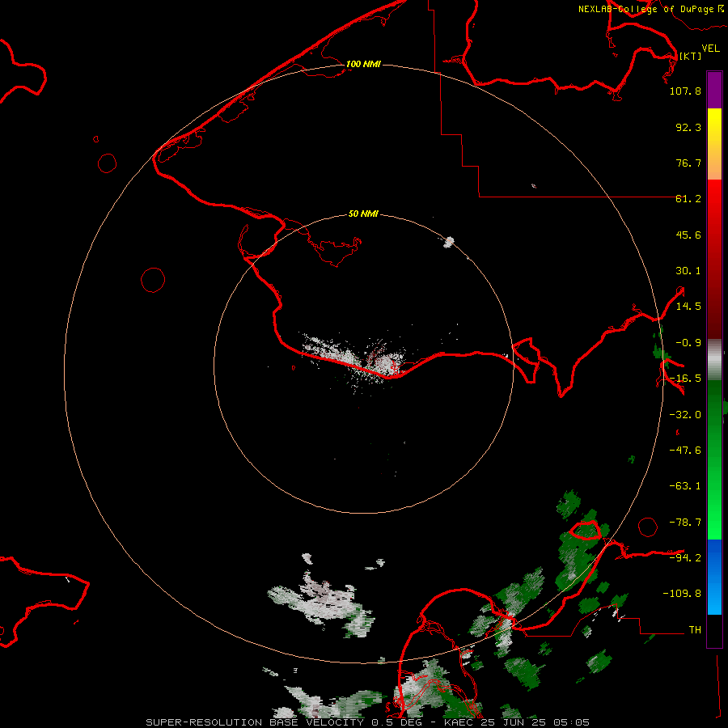Click the -0.9 velocity scale value

coord(688,343)
